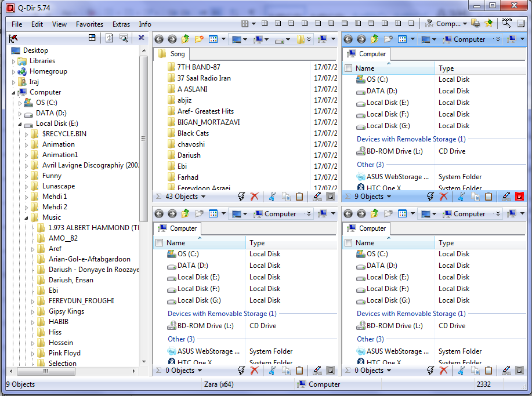Select Gipsy Kings in the folder tree
This screenshot has height=396, width=532.
[66, 311]
